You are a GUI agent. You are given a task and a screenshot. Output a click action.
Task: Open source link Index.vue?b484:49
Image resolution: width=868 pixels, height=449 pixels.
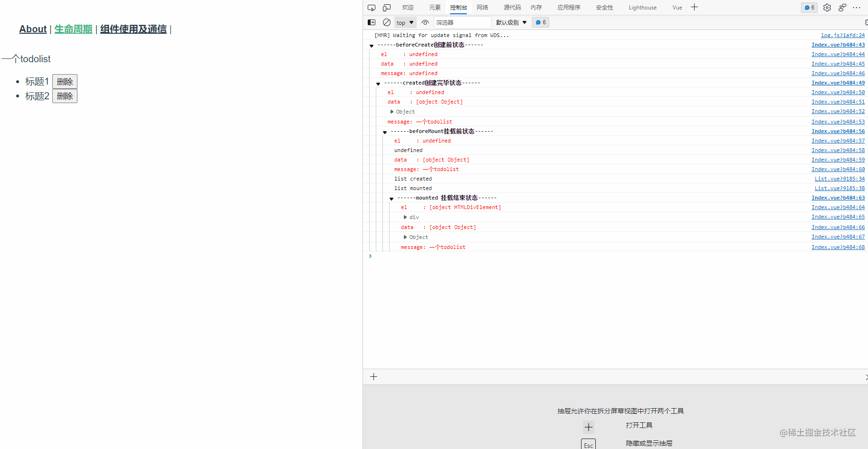coord(838,83)
